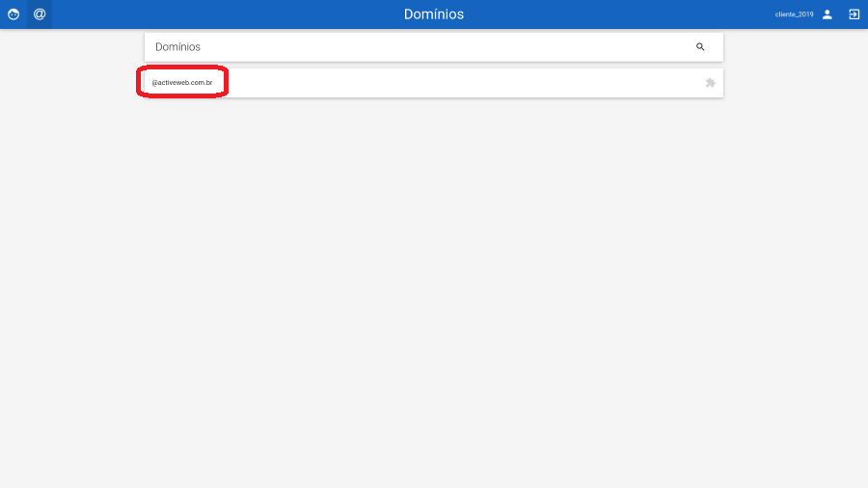Screen dimensions: 868x488
Task: Click the puzzle piece icon on activeweb row
Action: click(710, 83)
